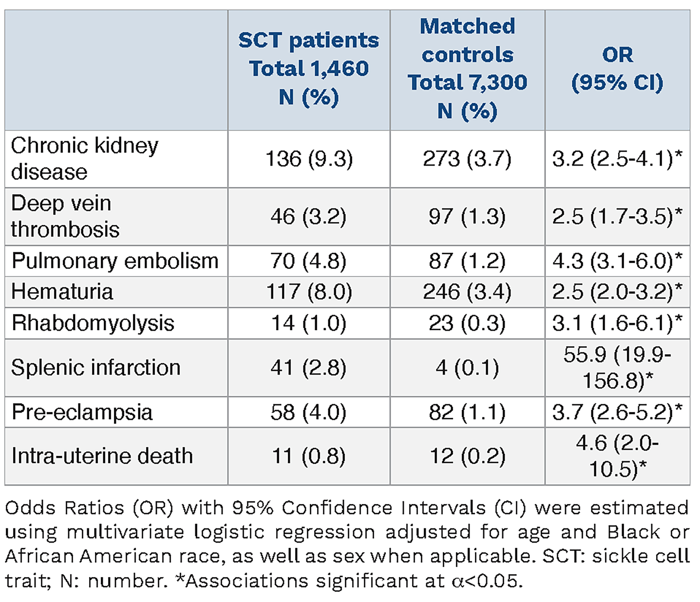
Task: Select the Rhabdomyolysis row label
Action: click(93, 323)
